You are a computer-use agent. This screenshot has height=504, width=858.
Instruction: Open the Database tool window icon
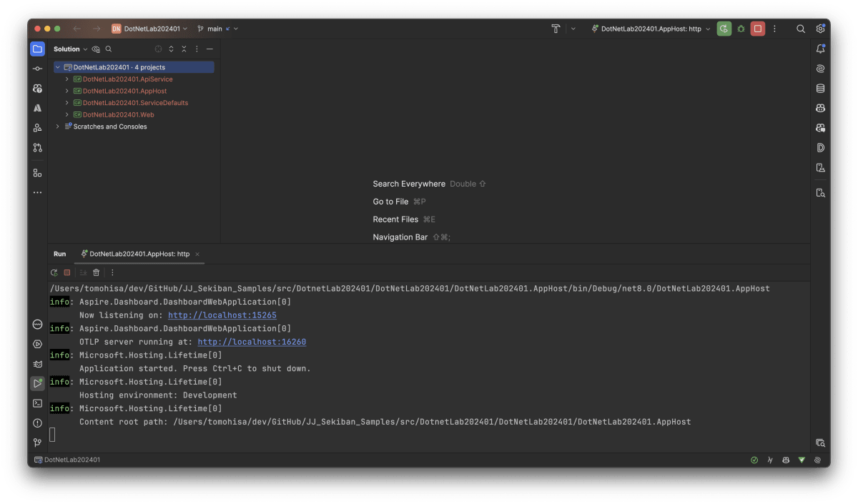pos(820,89)
